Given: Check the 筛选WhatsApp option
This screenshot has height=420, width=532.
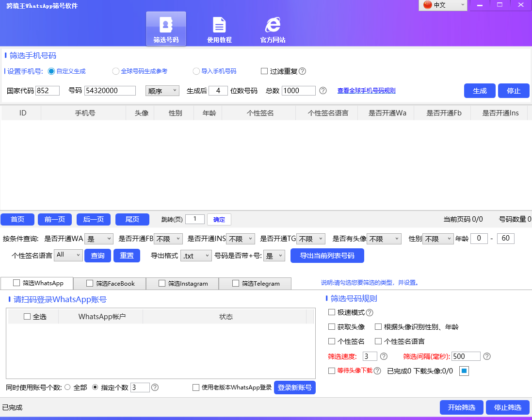Looking at the screenshot, I should click(x=16, y=283).
